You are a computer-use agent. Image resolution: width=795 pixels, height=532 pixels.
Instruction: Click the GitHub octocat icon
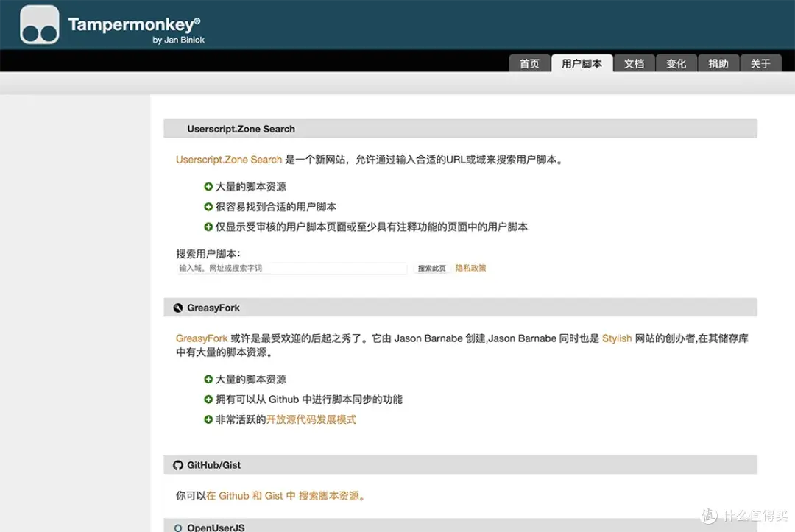(178, 465)
